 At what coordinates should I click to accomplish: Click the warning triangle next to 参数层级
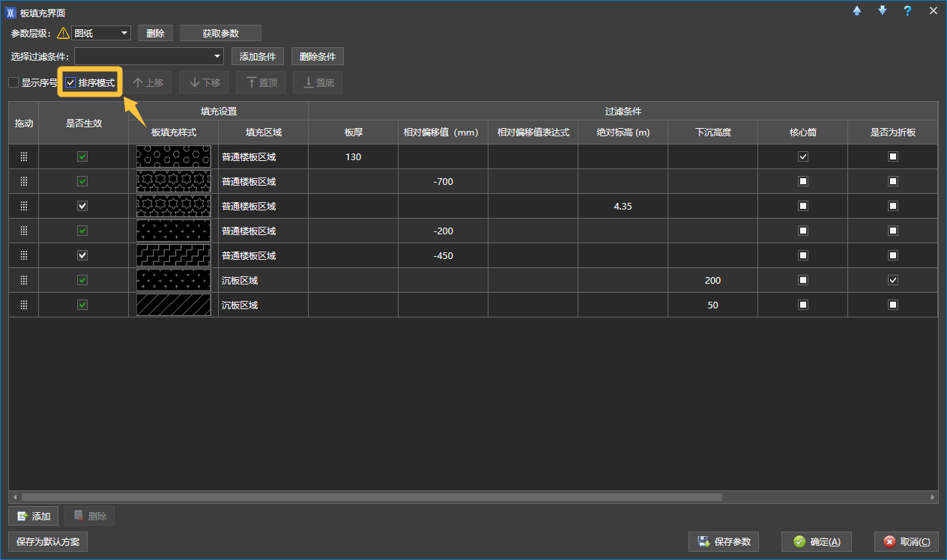click(63, 33)
